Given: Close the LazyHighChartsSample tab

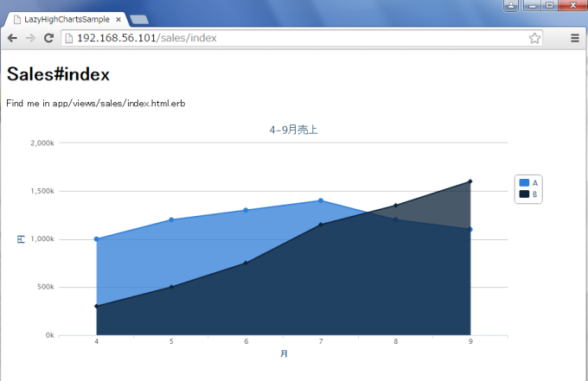Looking at the screenshot, I should [118, 19].
